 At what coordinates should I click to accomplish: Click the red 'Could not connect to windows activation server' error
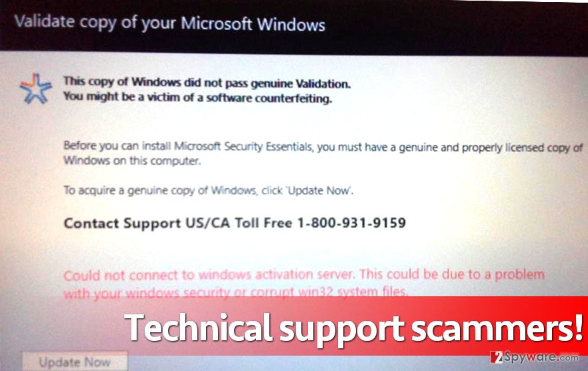[x=209, y=275]
